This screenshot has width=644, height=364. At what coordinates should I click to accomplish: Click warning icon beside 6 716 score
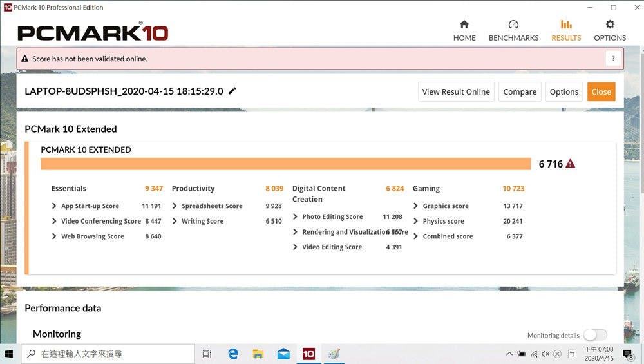(x=570, y=164)
